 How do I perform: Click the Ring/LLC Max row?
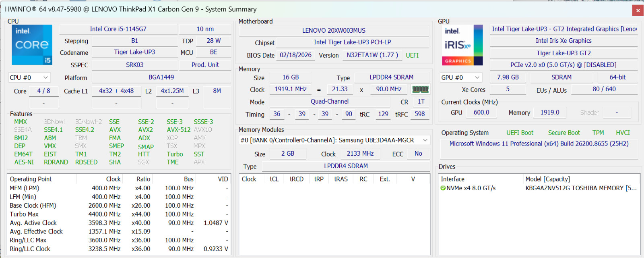pos(119,240)
